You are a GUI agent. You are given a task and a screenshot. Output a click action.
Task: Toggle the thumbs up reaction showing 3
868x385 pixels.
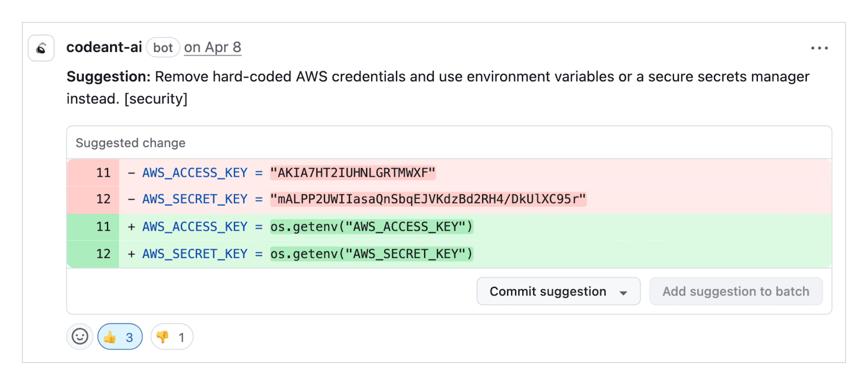coord(120,336)
